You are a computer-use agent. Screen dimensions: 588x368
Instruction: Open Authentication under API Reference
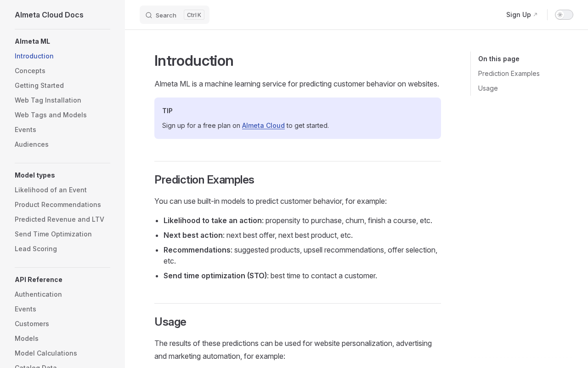(38, 294)
